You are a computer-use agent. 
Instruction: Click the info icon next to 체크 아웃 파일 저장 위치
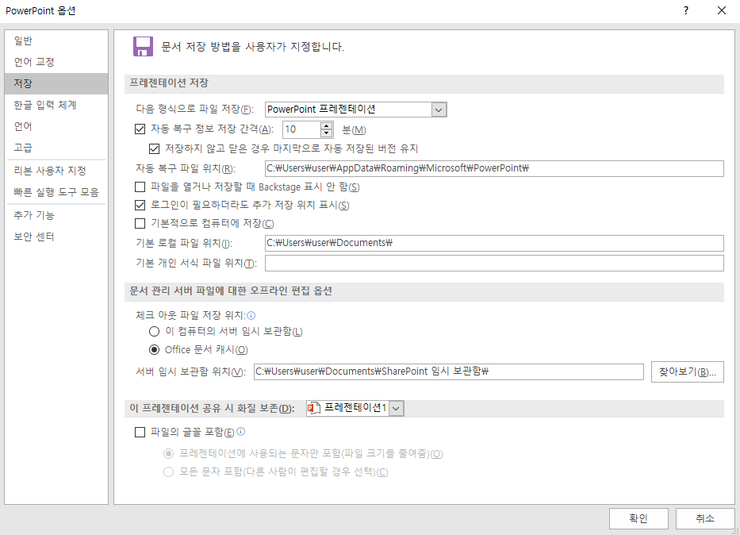click(x=252, y=316)
